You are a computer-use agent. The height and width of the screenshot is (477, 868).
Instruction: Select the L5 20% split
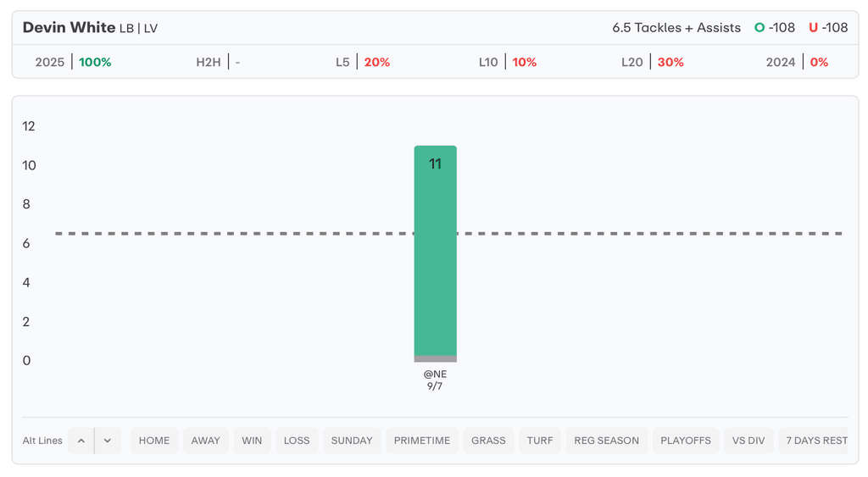point(363,62)
